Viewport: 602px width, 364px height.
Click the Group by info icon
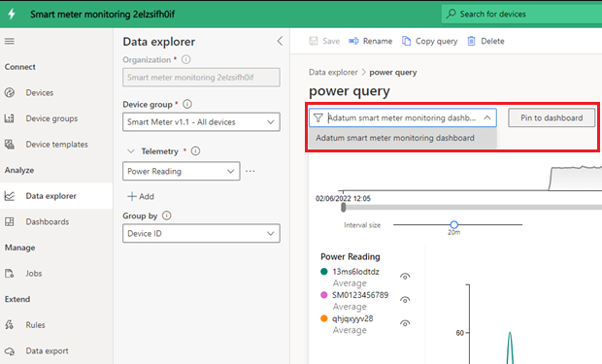coord(167,215)
